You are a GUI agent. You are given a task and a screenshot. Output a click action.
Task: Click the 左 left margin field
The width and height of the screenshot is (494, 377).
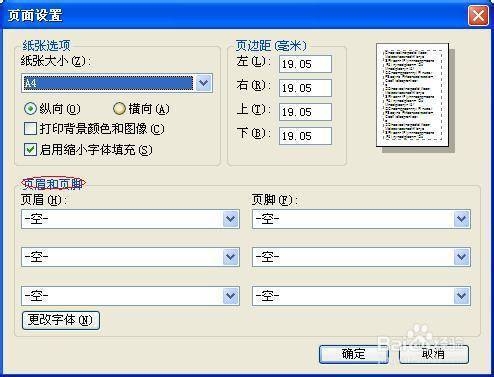pos(305,64)
